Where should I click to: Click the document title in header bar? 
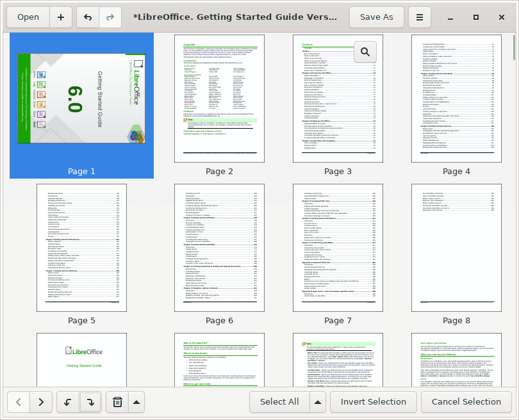(x=235, y=17)
